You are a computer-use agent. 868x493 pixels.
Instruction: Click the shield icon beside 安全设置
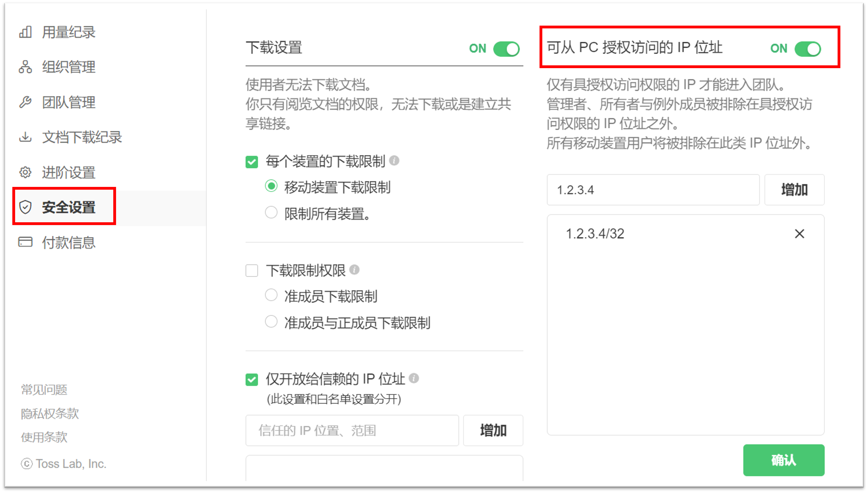tap(25, 207)
